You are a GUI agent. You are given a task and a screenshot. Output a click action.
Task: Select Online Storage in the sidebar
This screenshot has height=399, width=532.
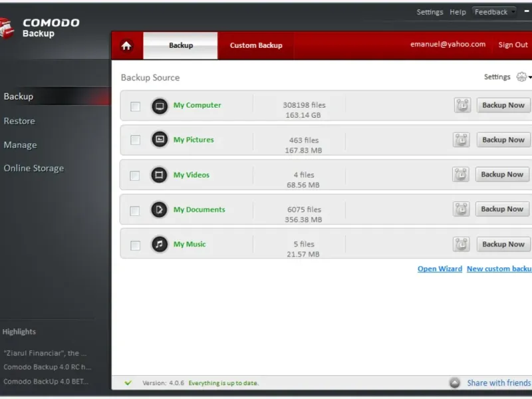[34, 168]
